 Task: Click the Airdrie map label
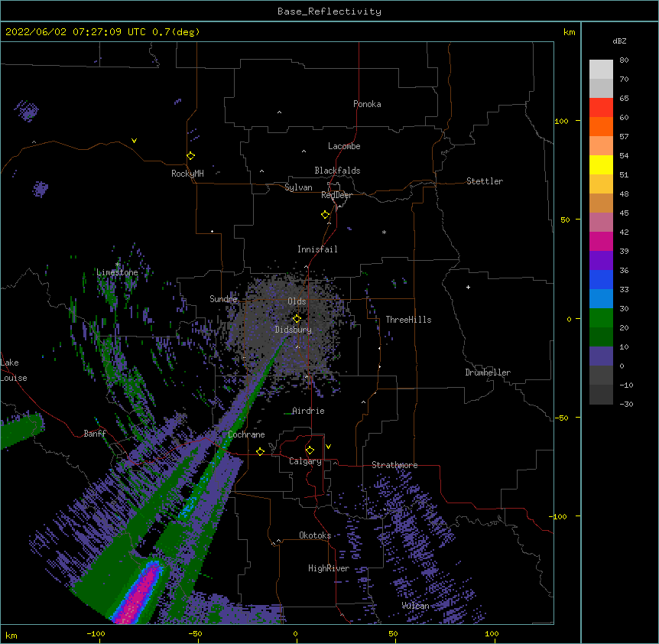point(308,411)
